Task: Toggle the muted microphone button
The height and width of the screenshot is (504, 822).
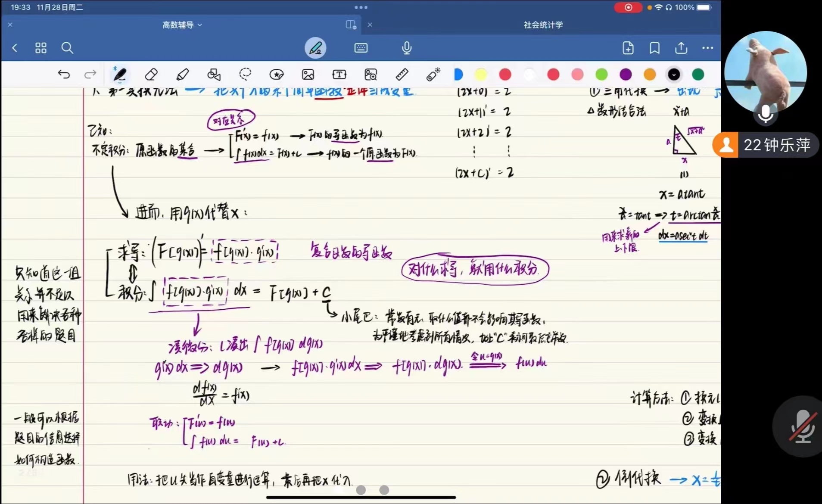Action: pos(802,426)
